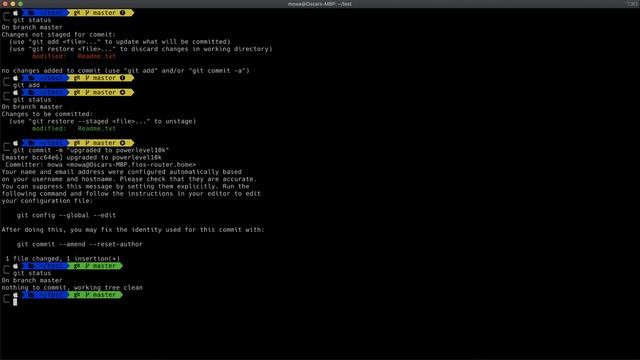Image resolution: width=640 pixels, height=360 pixels.
Task: Click the blue folder segment above 'git commit -m'
Action: click(x=45, y=143)
